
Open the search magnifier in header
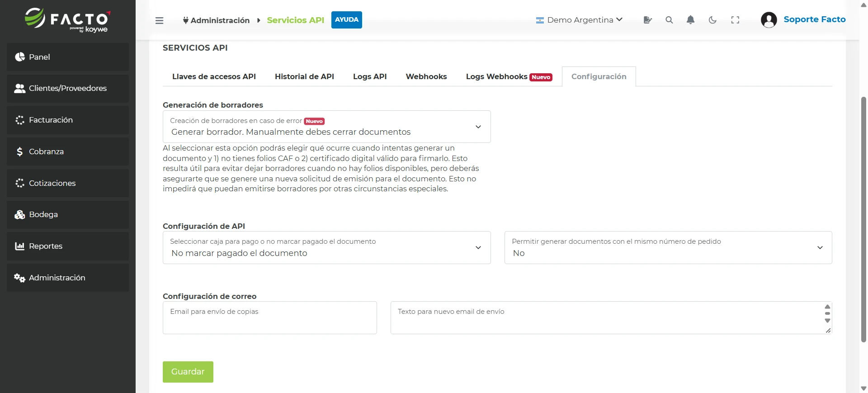(x=669, y=20)
